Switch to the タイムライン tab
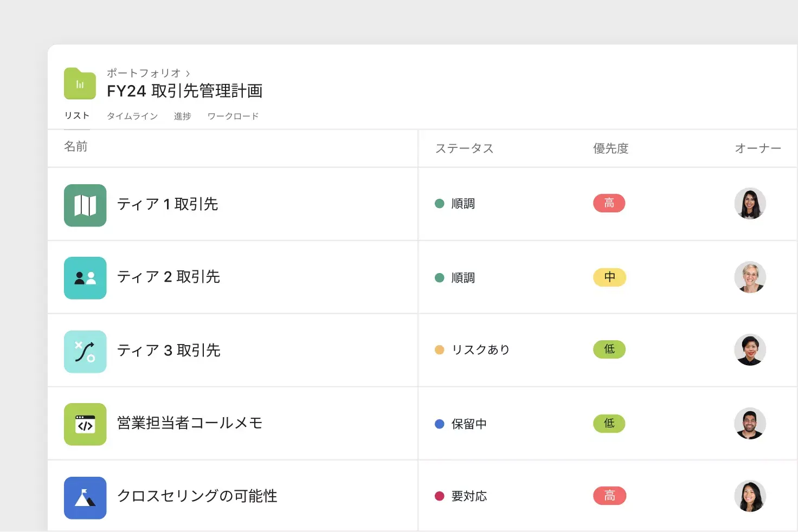Screen dimensions: 798x532 132,115
